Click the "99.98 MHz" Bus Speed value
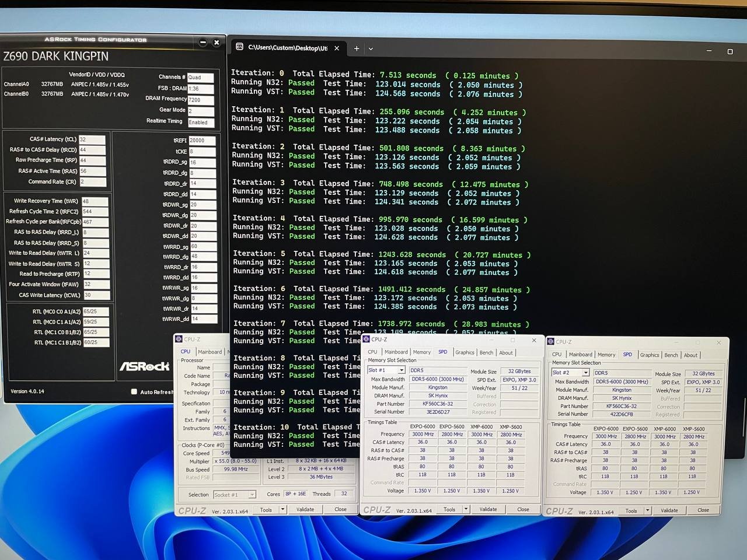The width and height of the screenshot is (747, 560). click(235, 469)
